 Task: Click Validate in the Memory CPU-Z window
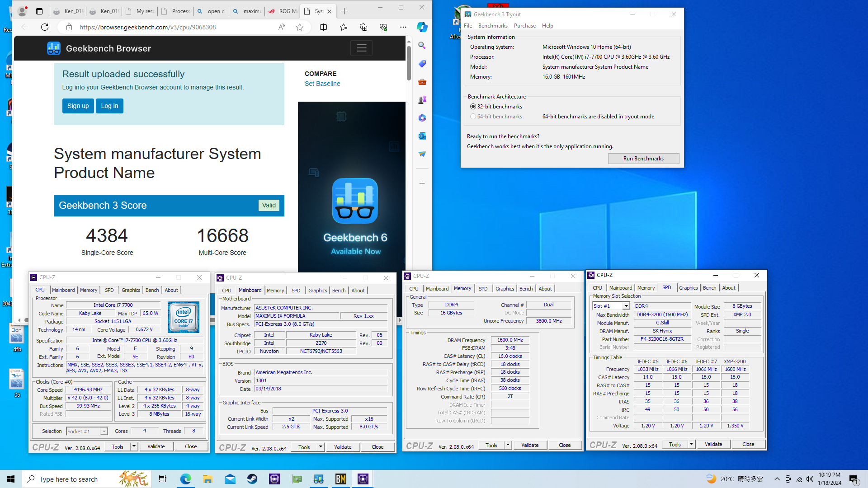(x=530, y=445)
